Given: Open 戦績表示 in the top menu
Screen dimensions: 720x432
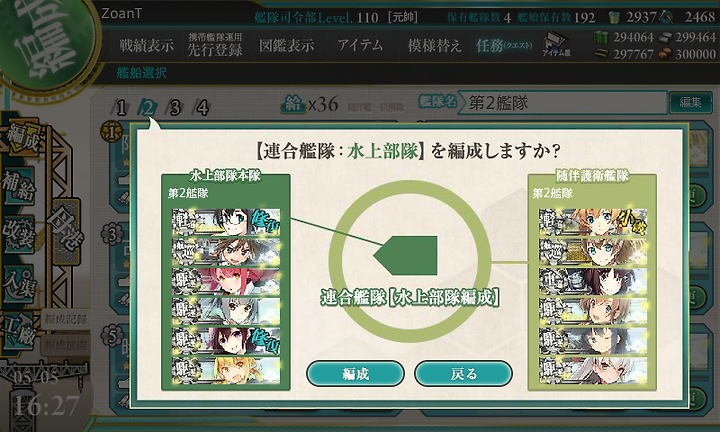Looking at the screenshot, I should coord(146,45).
